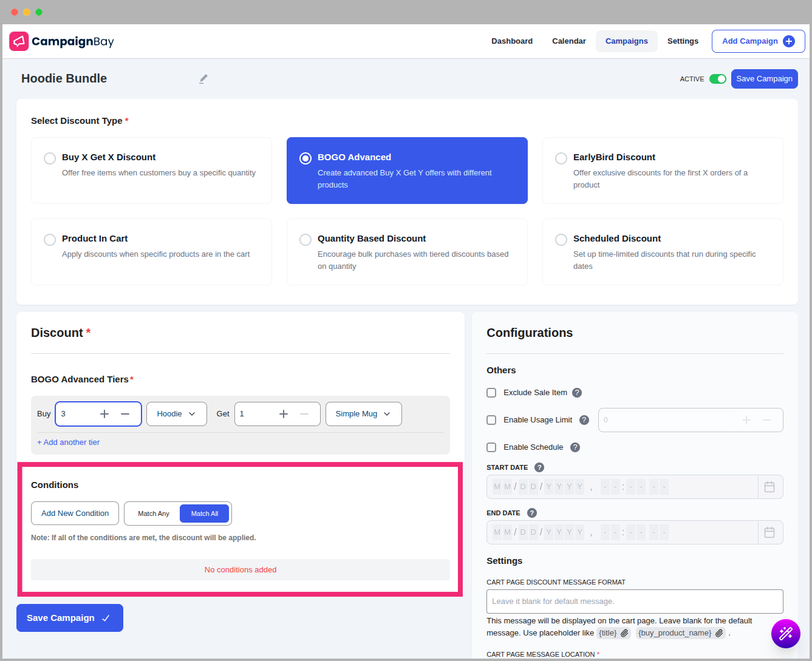
Task: Open the Simple Mug product dropdown
Action: pos(363,413)
